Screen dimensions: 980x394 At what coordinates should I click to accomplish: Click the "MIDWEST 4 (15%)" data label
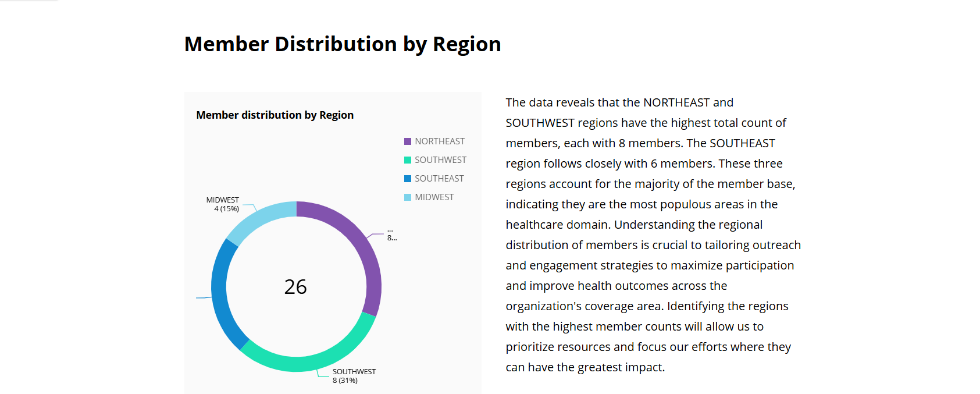(x=223, y=204)
